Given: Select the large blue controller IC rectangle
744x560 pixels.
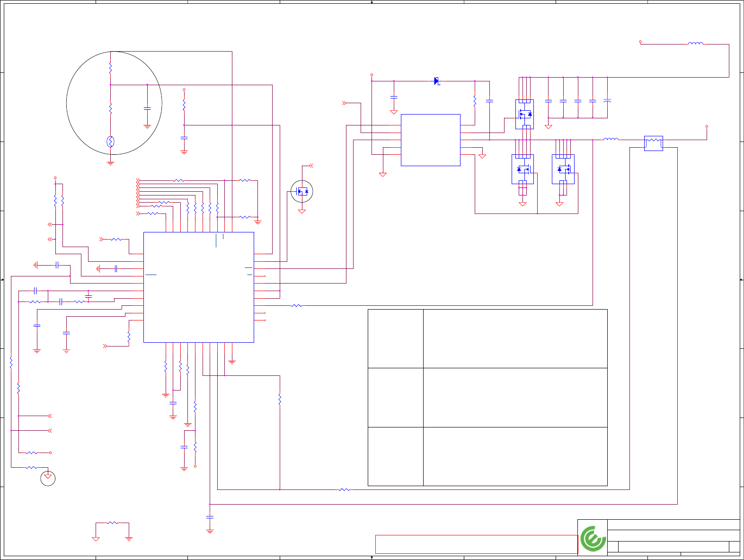Looking at the screenshot, I should pos(199,287).
